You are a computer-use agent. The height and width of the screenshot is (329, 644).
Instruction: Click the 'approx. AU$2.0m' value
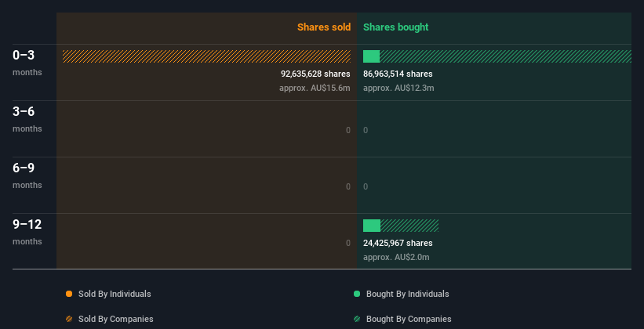pyautogui.click(x=396, y=257)
